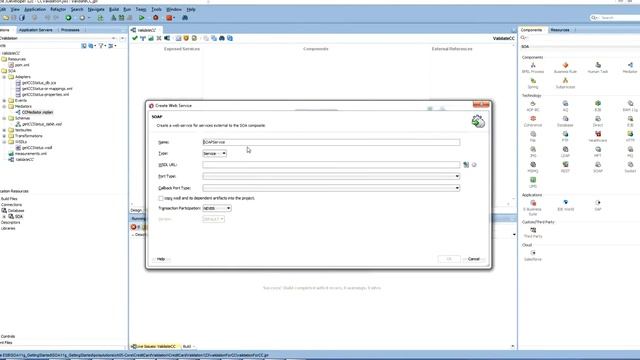Switch to the Application Servers tab
Screen dimensions: 640x360
tap(36, 30)
